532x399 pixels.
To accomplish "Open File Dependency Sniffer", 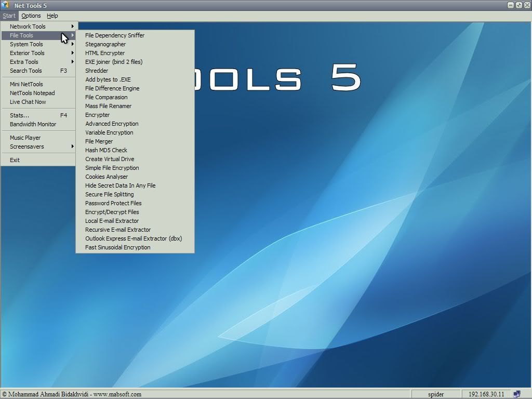I will 135,35.
